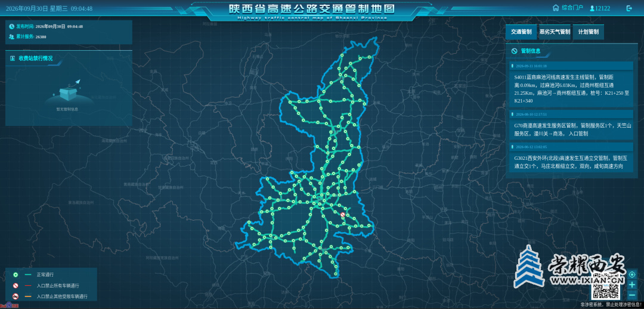Click the 收费站禁行情况 heading text
The image size is (644, 309).
[35, 58]
